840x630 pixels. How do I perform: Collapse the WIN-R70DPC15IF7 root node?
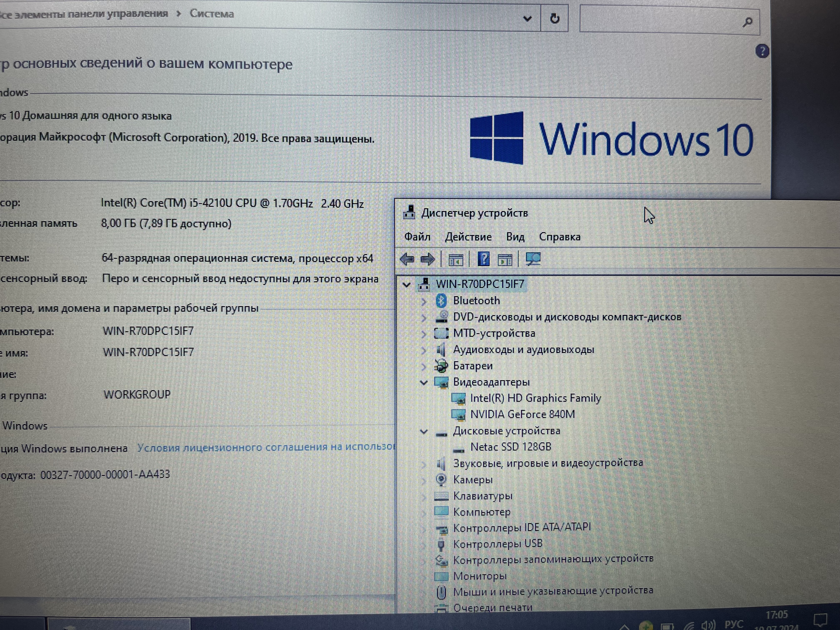(406, 284)
